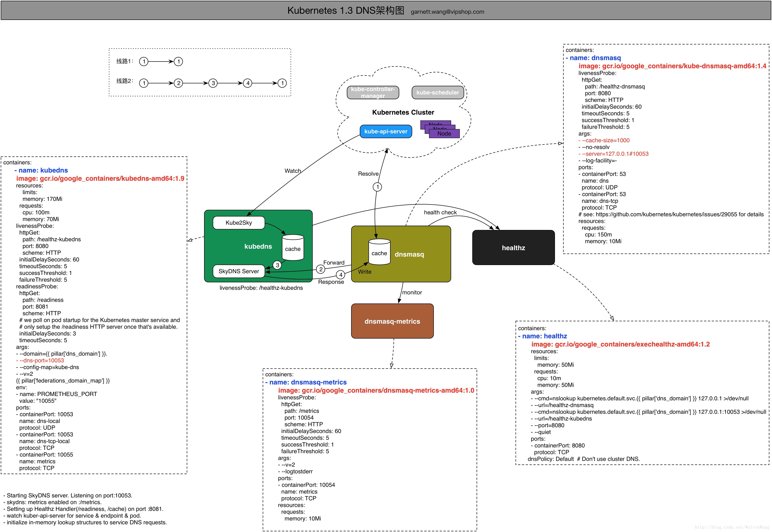Click 'memory: 170Mi' limit line
The height and width of the screenshot is (532, 772).
pos(42,199)
